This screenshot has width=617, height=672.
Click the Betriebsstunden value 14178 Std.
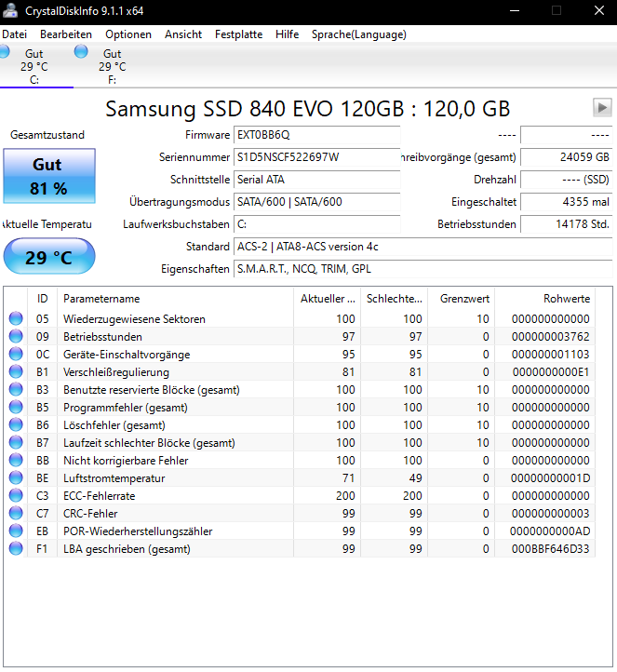tap(567, 223)
